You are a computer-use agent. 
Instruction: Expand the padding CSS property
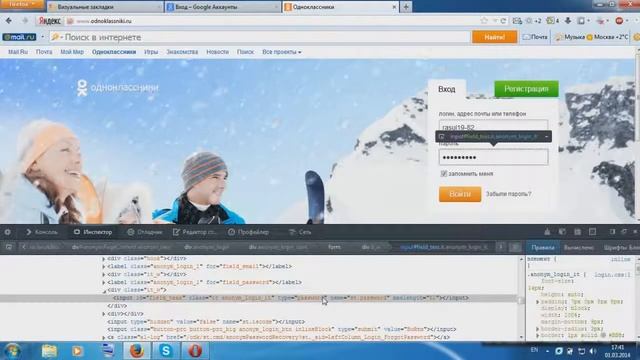(538, 302)
